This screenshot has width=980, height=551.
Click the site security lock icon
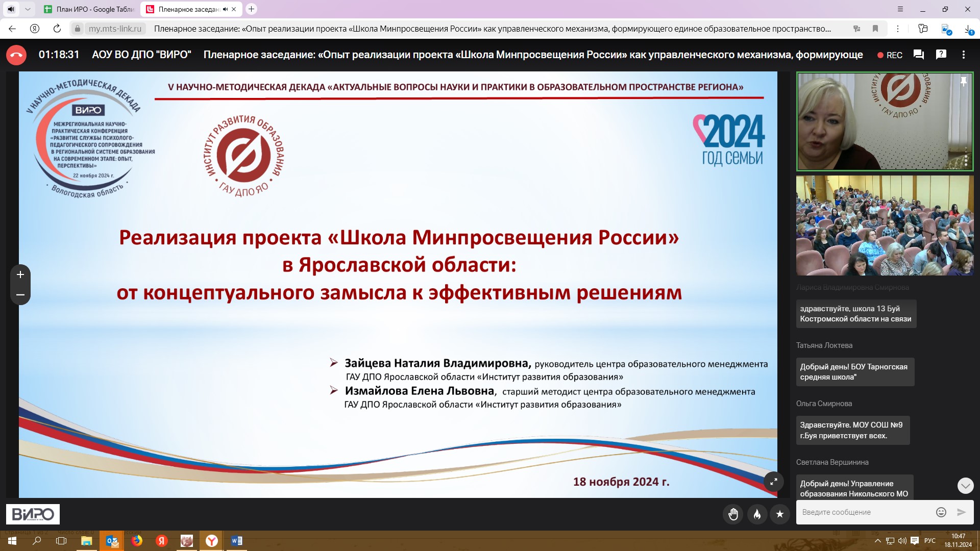78,29
